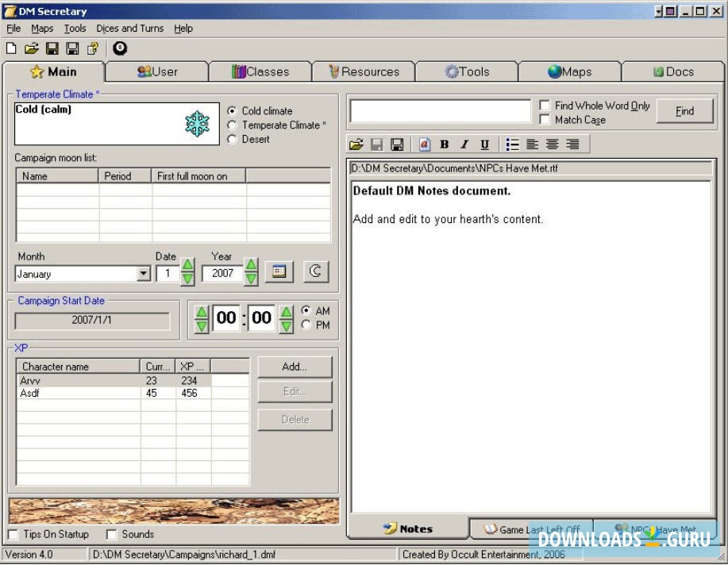Click the document properties icon beside the eight-ball
This screenshot has height=565, width=728.
pos(93,48)
